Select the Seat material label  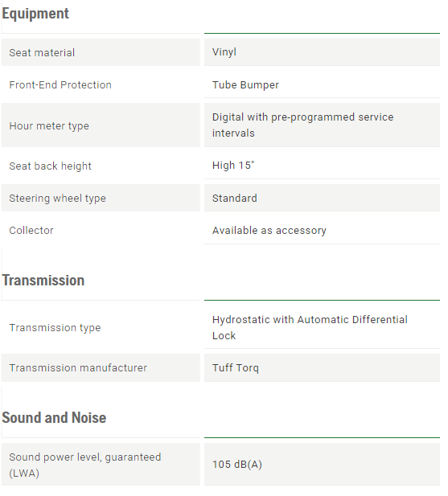(42, 52)
